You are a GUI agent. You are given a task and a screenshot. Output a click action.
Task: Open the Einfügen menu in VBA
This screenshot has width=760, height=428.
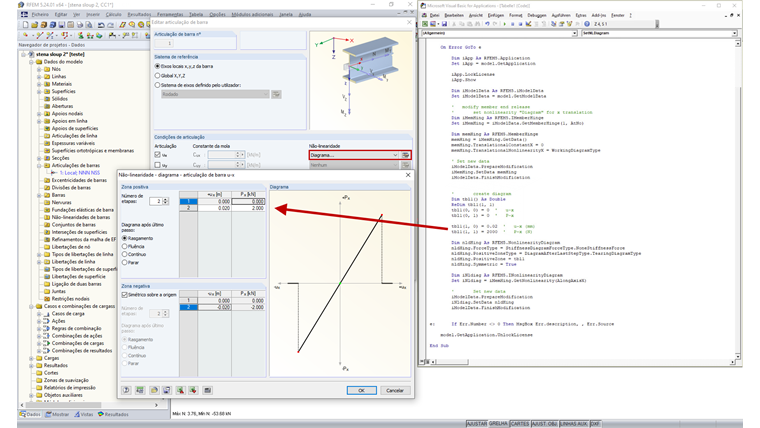pyautogui.click(x=495, y=16)
